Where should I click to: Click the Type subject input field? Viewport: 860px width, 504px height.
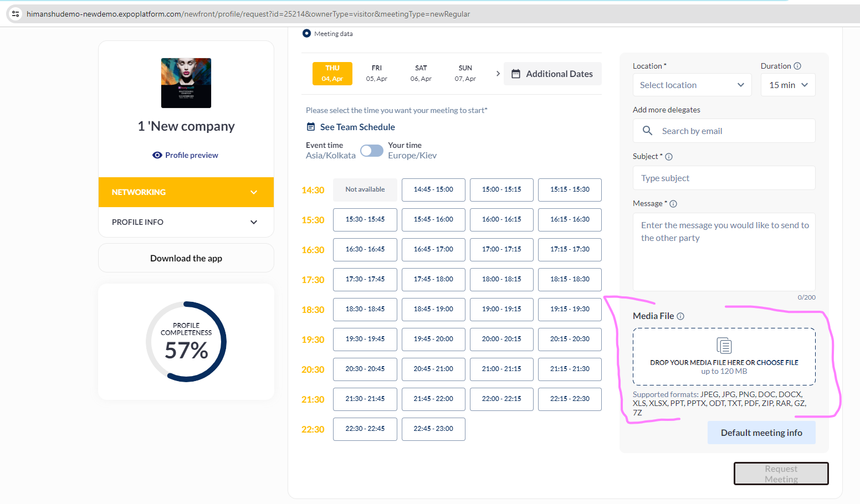click(724, 178)
